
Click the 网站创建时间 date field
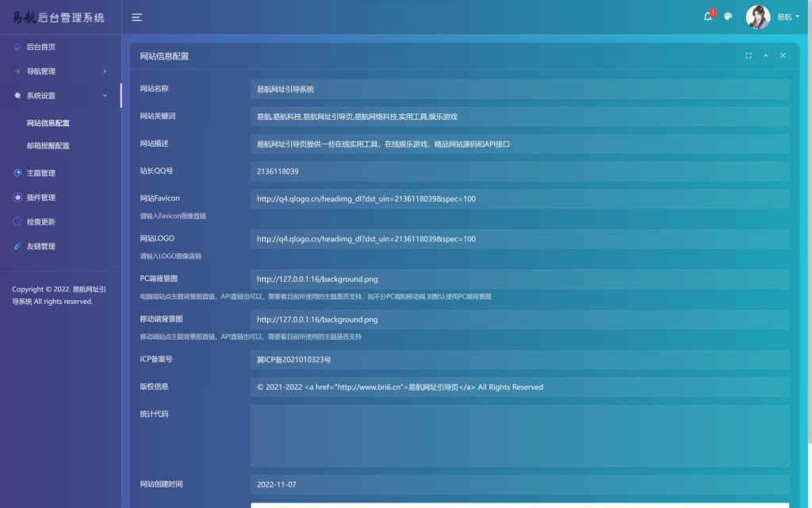[x=519, y=484]
